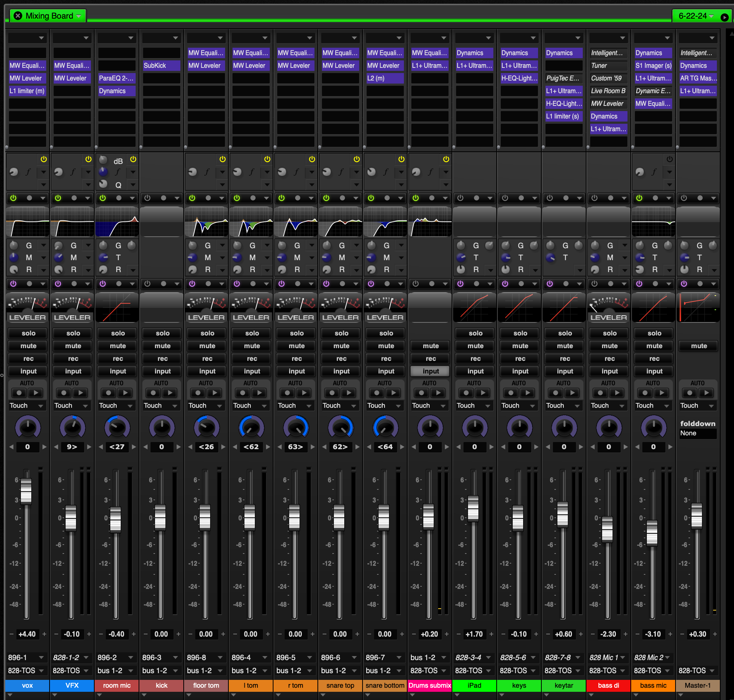Screen dimensions: 734x700
Task: Select the snare bottom channel label
Action: pos(385,685)
